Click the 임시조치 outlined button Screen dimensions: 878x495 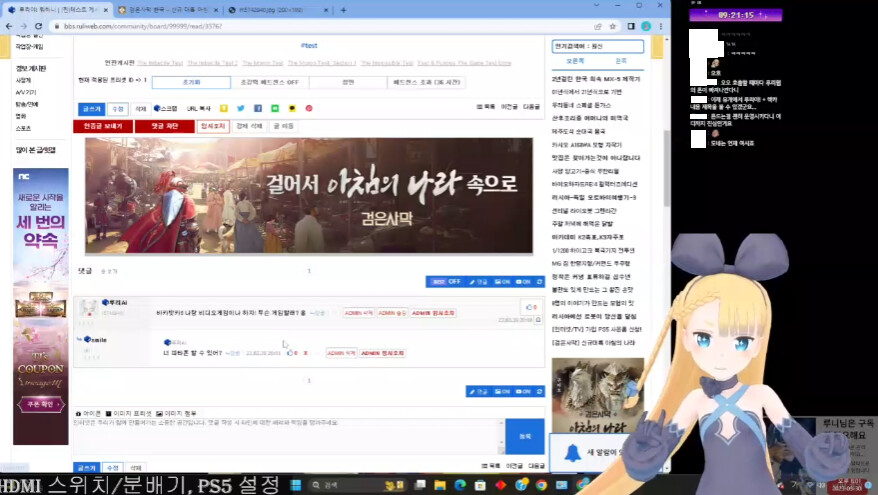(x=213, y=126)
